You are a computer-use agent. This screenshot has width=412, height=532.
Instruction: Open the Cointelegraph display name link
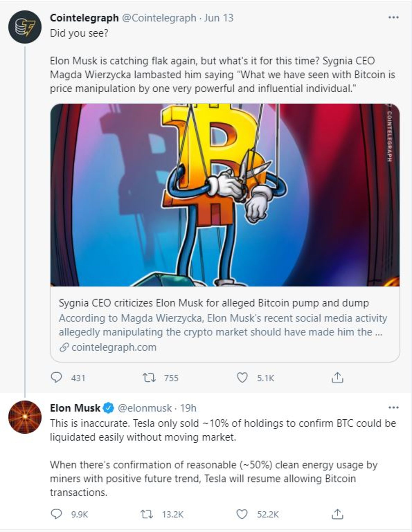point(84,18)
